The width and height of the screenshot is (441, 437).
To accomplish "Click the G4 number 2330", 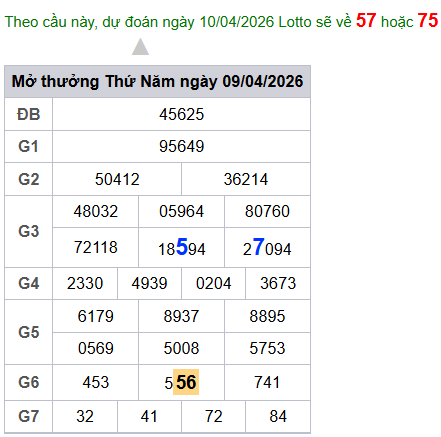I will pos(85,283).
